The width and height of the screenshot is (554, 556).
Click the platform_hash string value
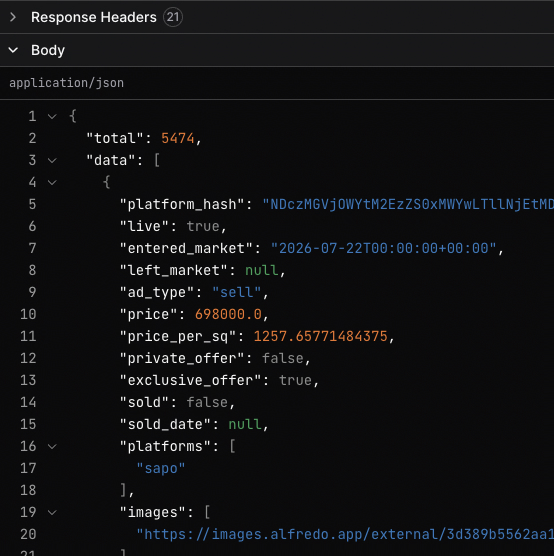pos(408,205)
